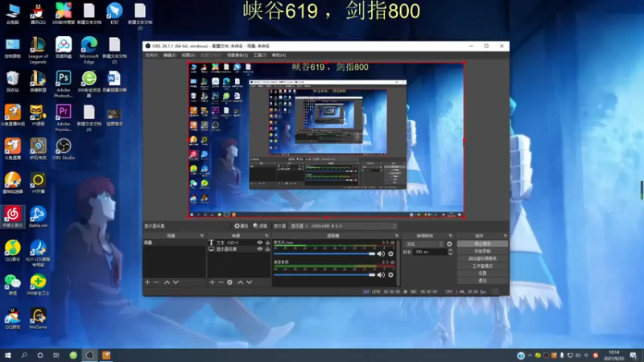Open settings gear for the 桌面音频 channel
This screenshot has width=644, height=362.
click(x=390, y=274)
